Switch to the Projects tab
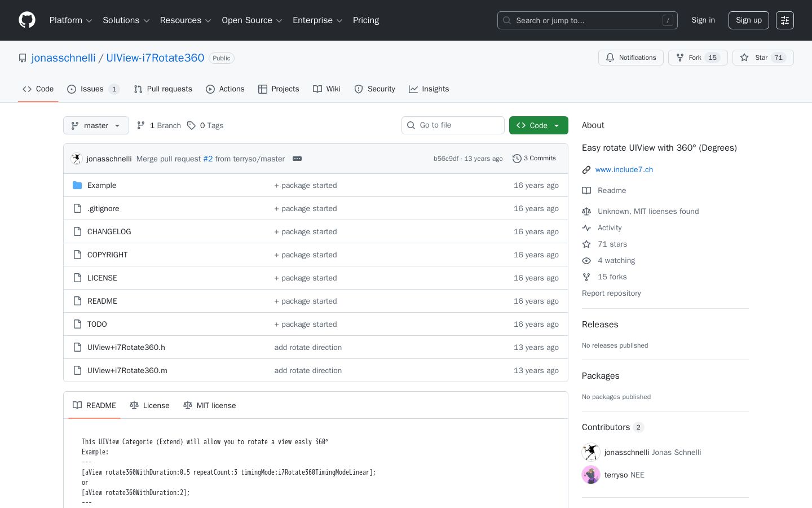 pos(279,89)
